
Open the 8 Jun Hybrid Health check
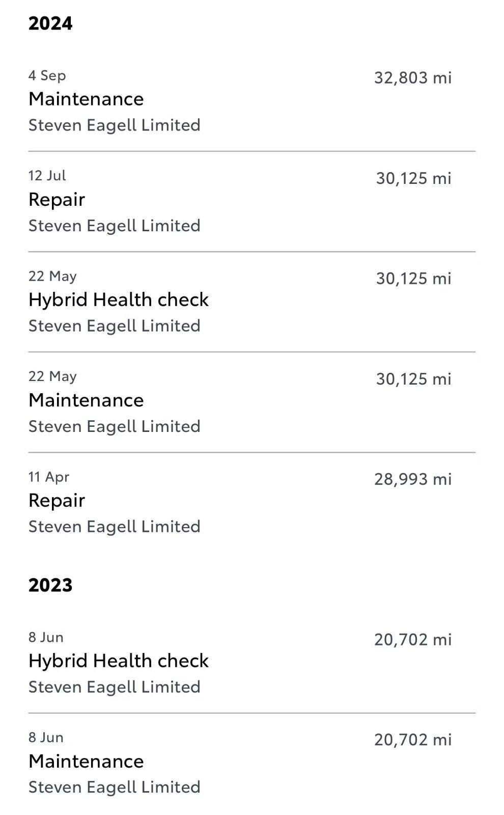[118, 661]
